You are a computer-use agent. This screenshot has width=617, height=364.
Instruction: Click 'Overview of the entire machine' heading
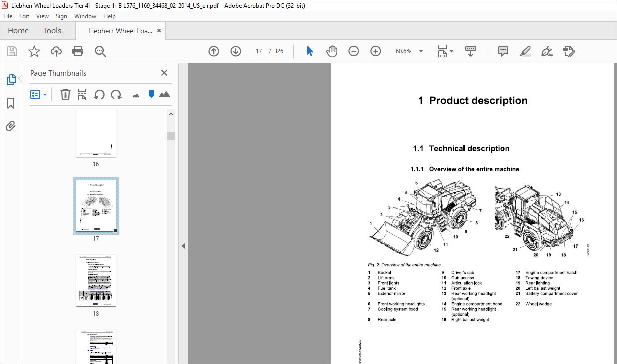coord(474,169)
